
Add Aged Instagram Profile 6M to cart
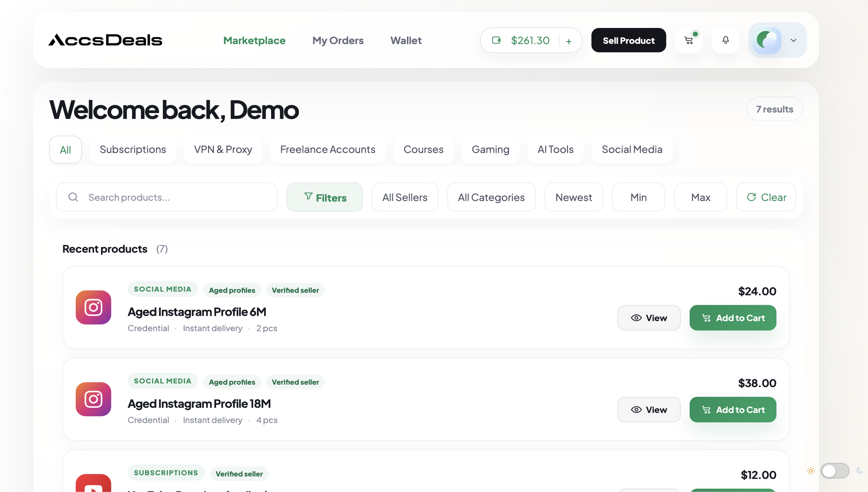(733, 318)
